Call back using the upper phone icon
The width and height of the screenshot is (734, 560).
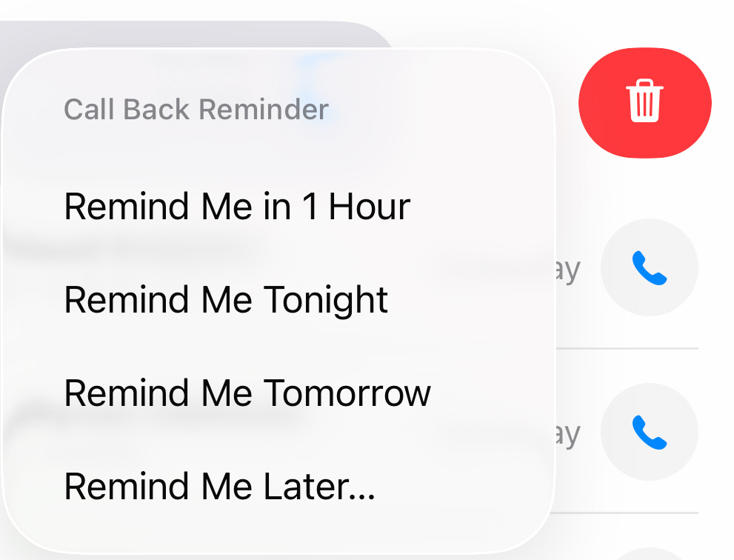pyautogui.click(x=650, y=267)
